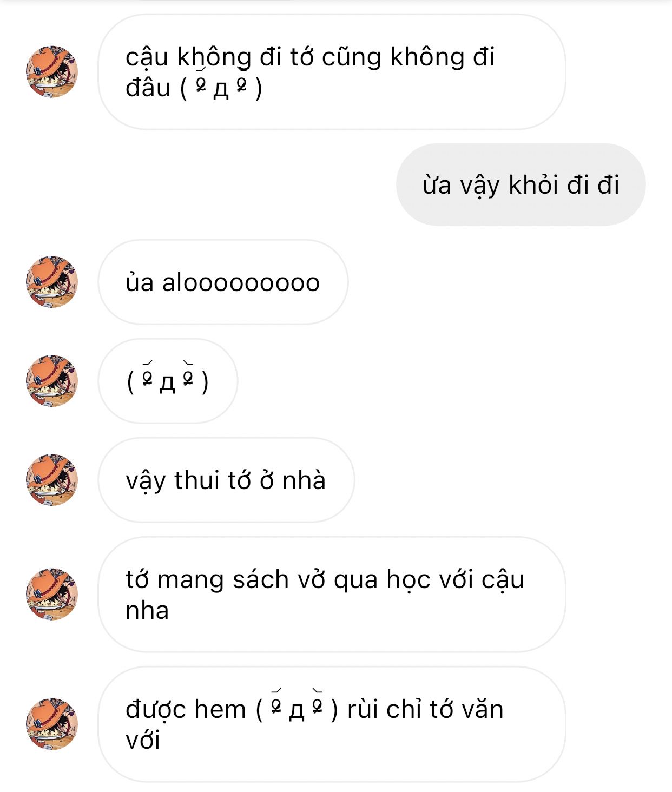Tap 'sách vở' text in the study message
The height and width of the screenshot is (792, 672).
[x=279, y=579]
